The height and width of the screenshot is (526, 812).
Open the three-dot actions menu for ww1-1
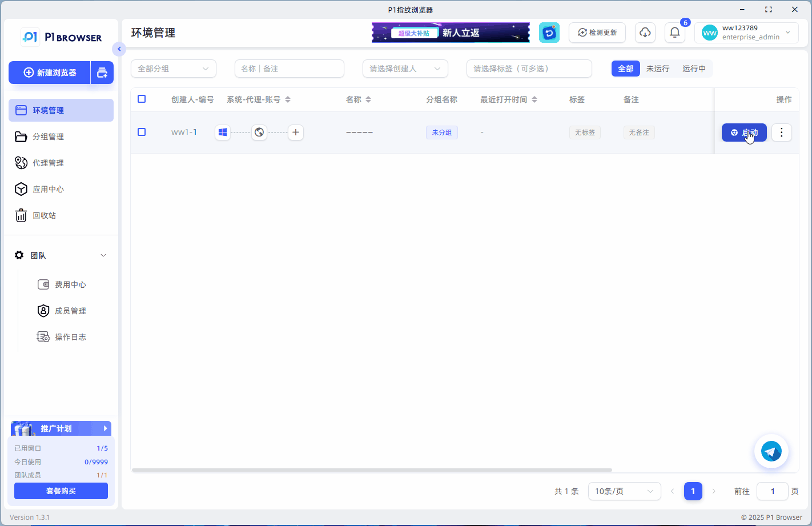pos(781,132)
